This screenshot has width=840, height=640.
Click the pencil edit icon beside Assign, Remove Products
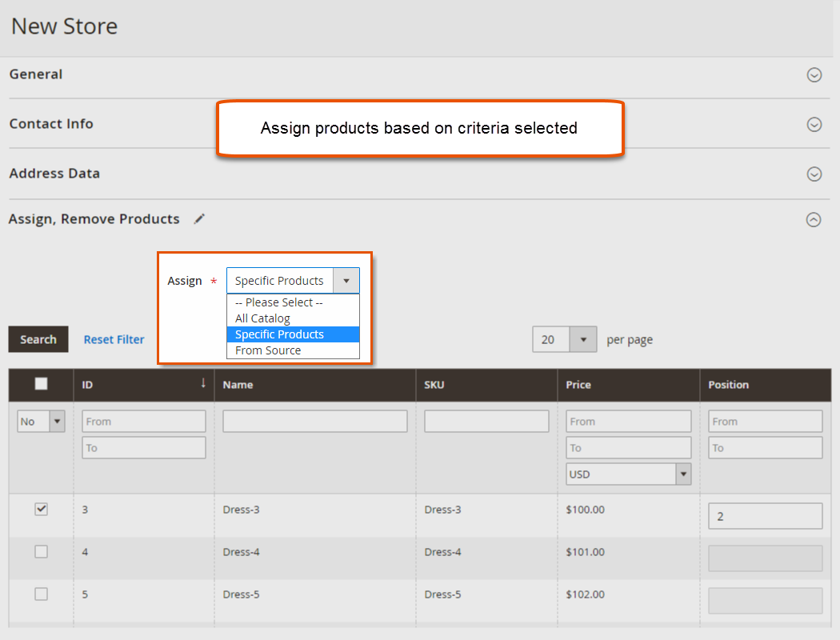click(199, 218)
